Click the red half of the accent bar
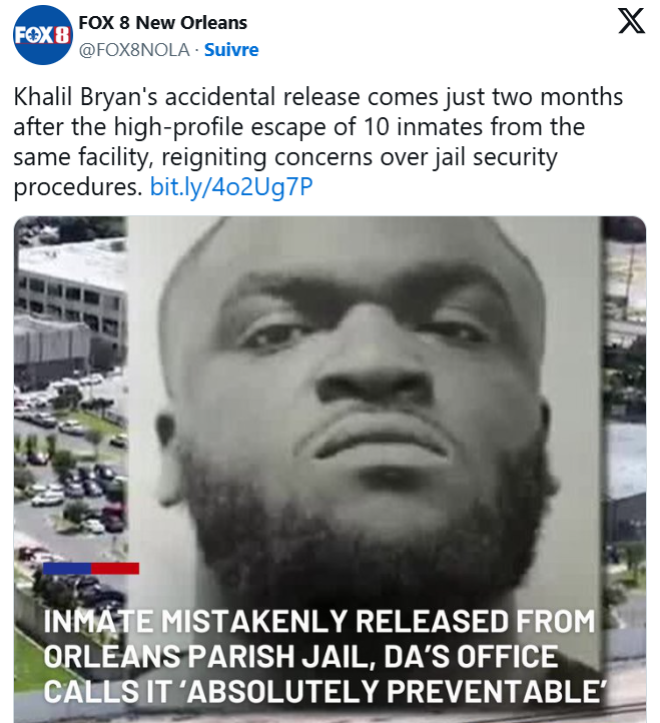 point(115,568)
